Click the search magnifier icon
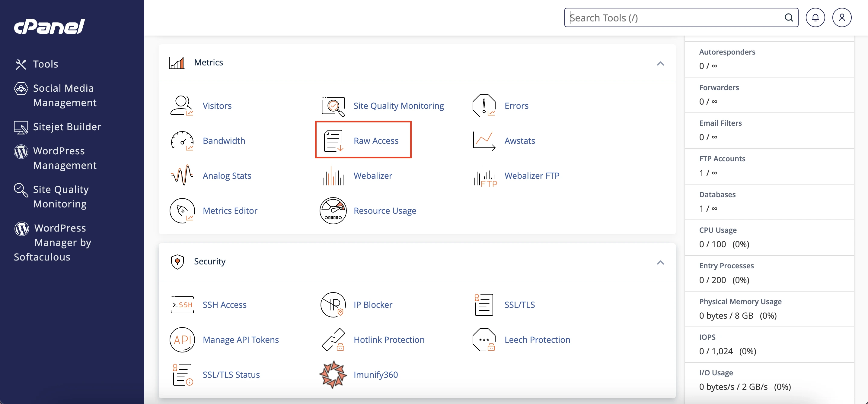This screenshot has height=404, width=868. pyautogui.click(x=789, y=17)
